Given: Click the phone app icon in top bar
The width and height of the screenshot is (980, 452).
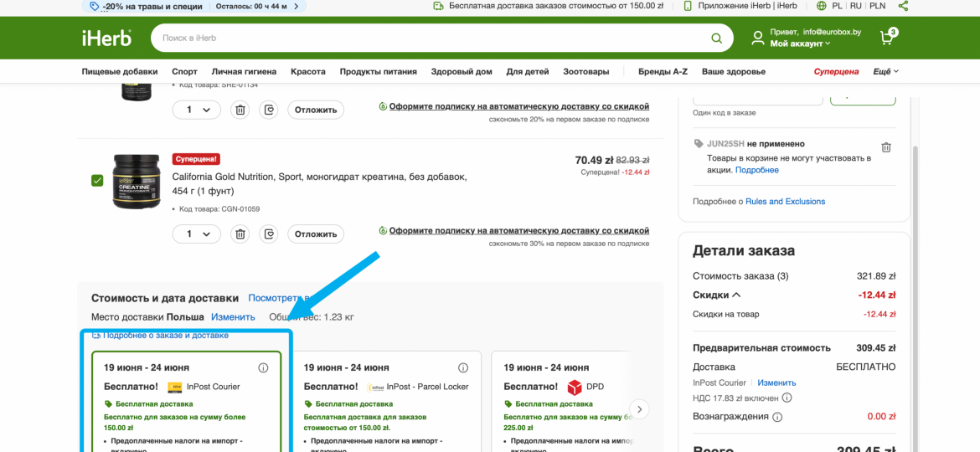Looking at the screenshot, I should coord(688,6).
